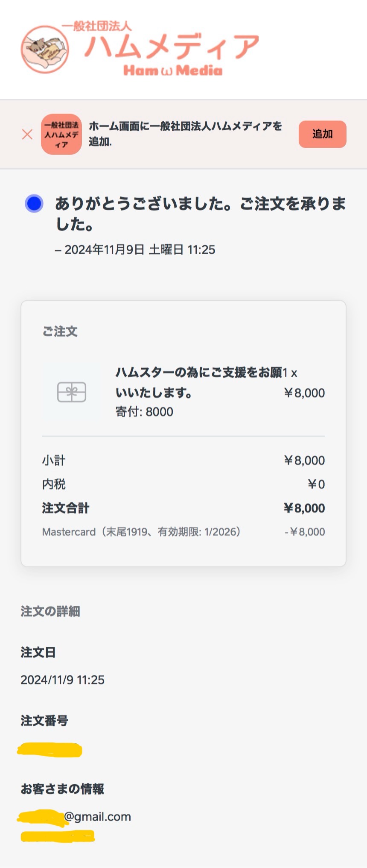
Task: Click the customer gmail.com email address
Action: pos(74,816)
